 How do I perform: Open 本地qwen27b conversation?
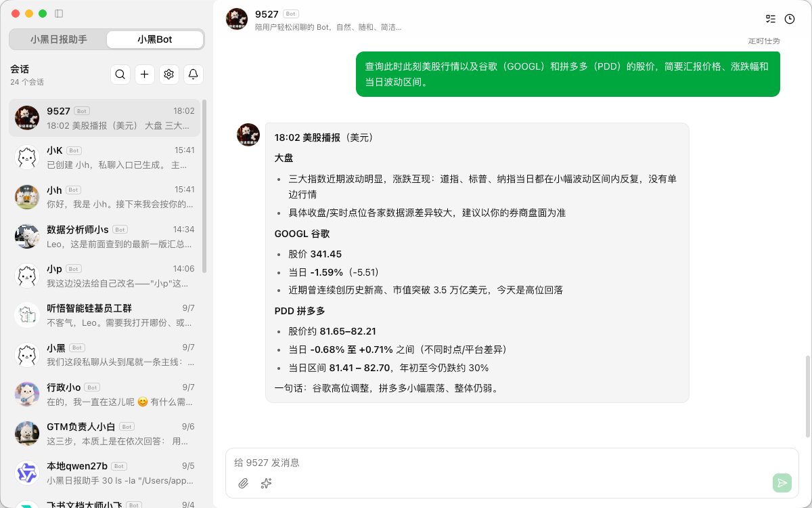coord(105,473)
